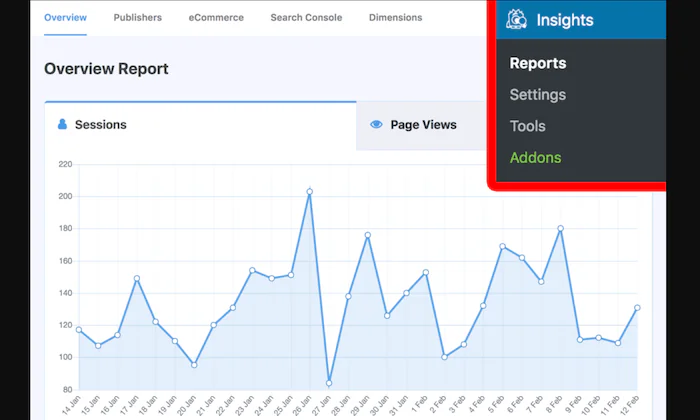Click the 27 Jan lowest data point
Screen dimensions: 700x420
(x=329, y=383)
